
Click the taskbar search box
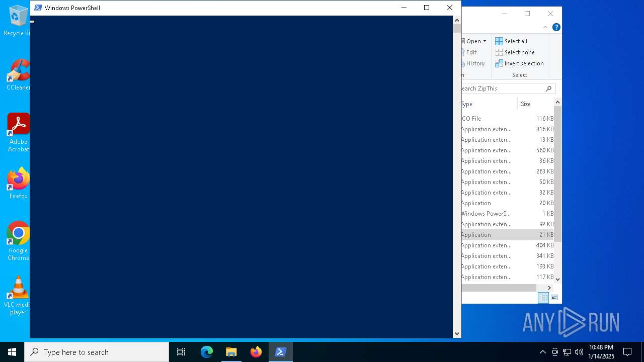[97, 352]
